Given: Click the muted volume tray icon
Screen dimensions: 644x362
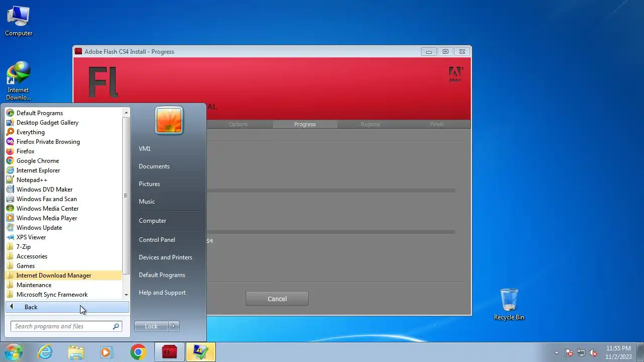Looking at the screenshot, I should pyautogui.click(x=593, y=352).
